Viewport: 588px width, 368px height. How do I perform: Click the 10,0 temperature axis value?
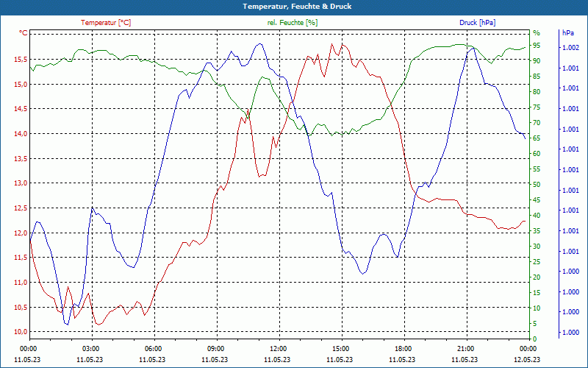(21, 332)
